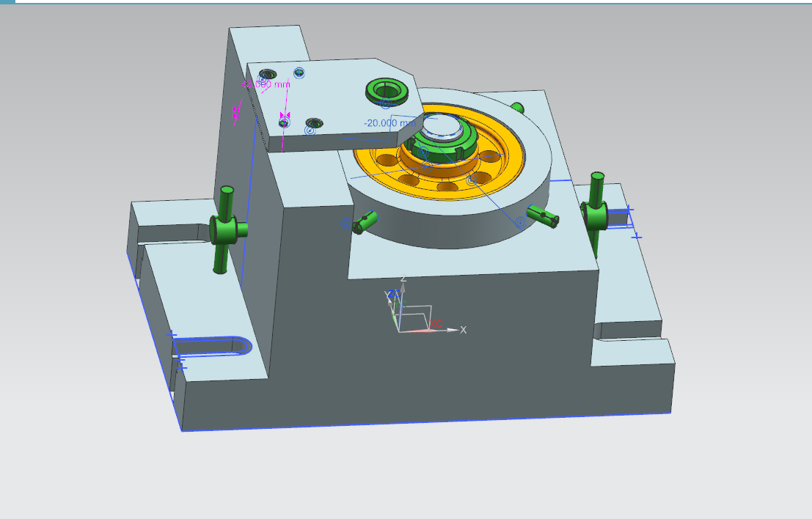Click the magenta arrow marker on the top plate
The width and height of the screenshot is (812, 519).
[285, 115]
